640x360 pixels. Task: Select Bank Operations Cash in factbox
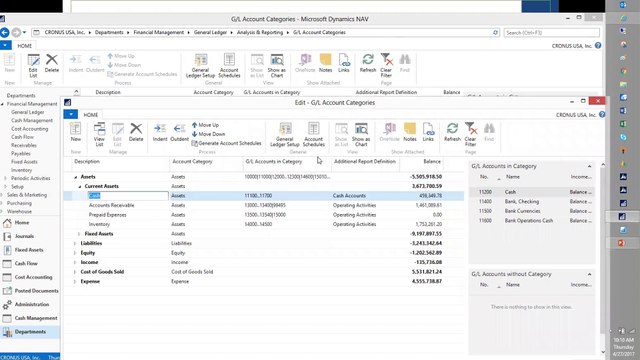531,221
